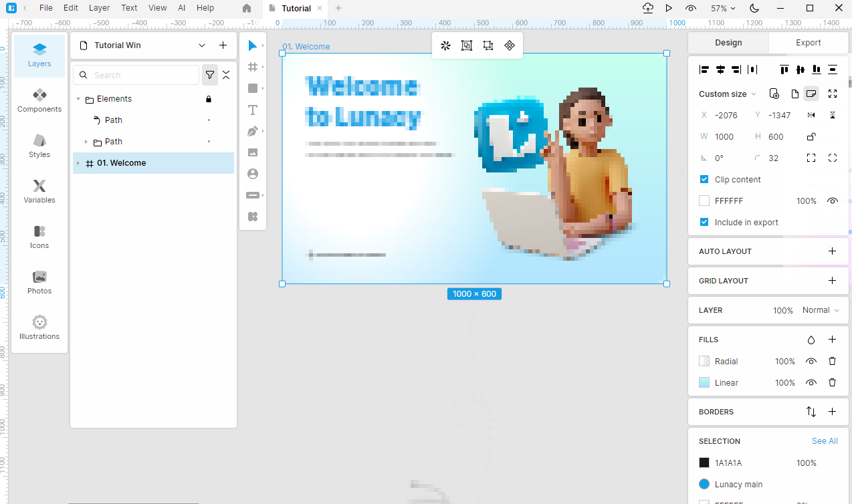Click the Linear fill color swatch

click(704, 382)
